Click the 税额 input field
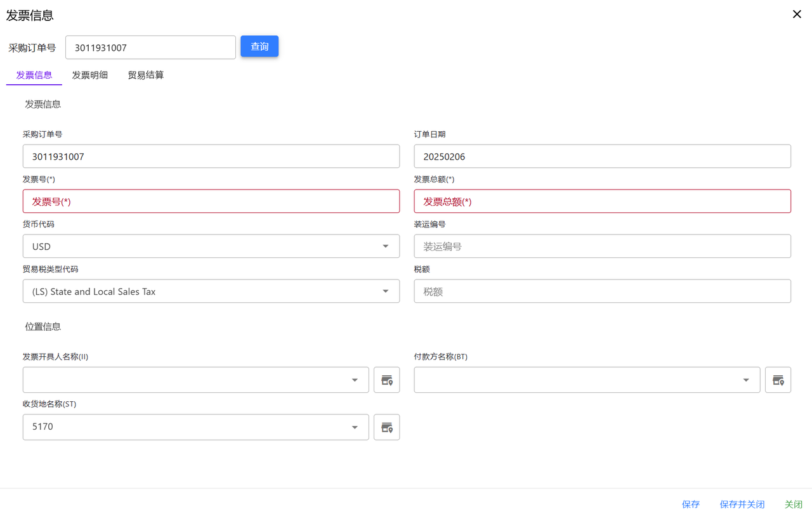Viewport: 812px width, 514px height. pyautogui.click(x=602, y=292)
